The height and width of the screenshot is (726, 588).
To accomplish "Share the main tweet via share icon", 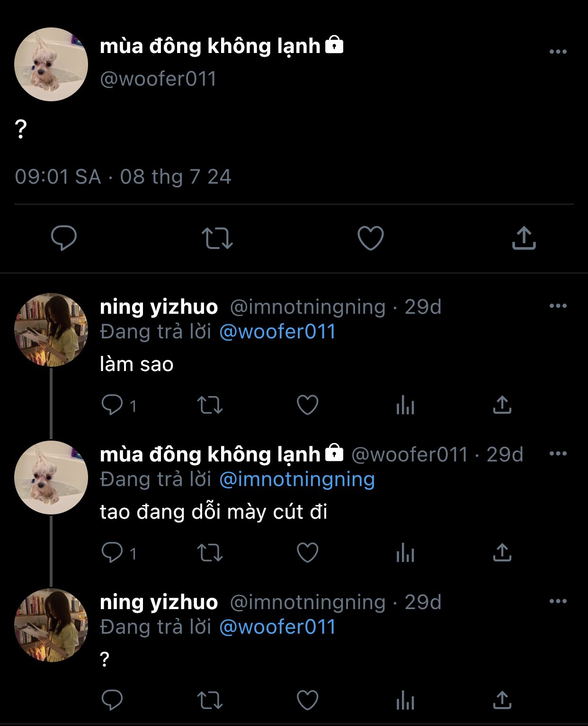I will (524, 238).
